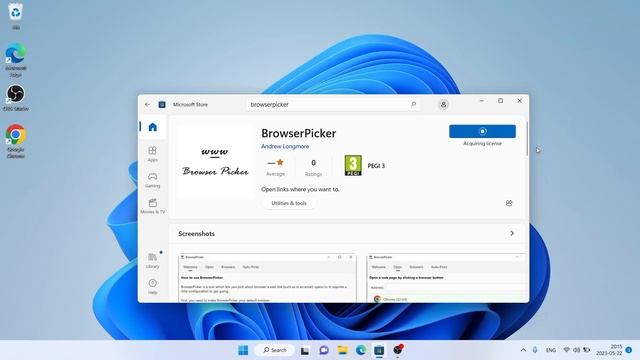Open File Explorer on taskbar
Image resolution: width=640 pixels, height=360 pixels.
(x=342, y=350)
